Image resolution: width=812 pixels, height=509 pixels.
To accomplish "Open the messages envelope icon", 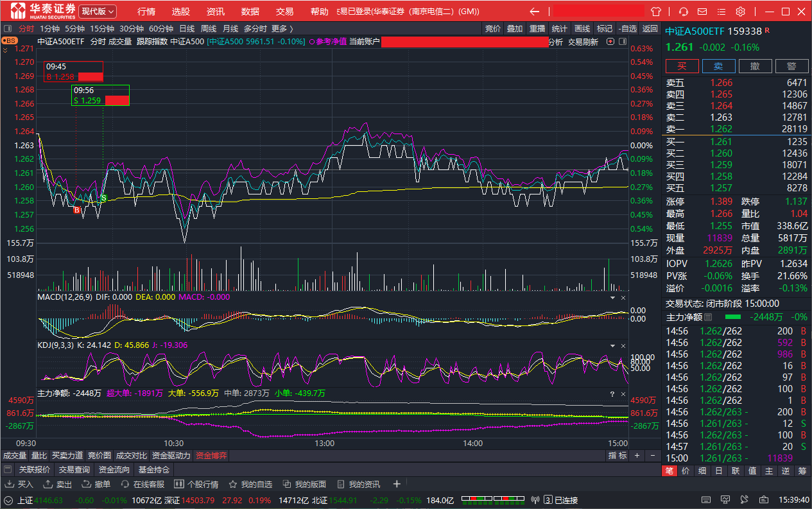I will 702,12.
